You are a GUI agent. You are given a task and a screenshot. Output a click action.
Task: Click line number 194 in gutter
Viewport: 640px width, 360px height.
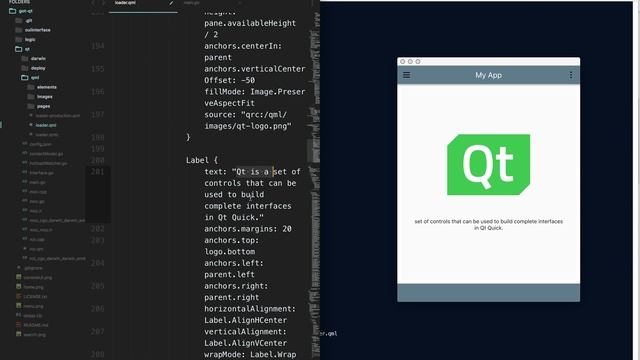(x=97, y=46)
